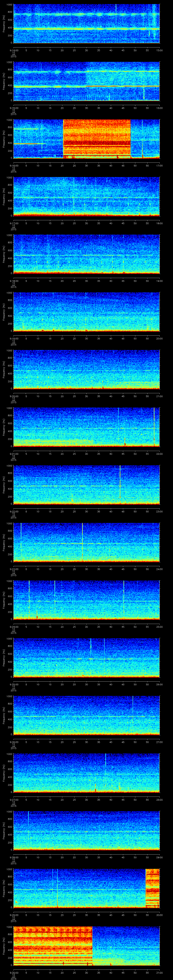
Task: Click the "17:00" end time label
Action: coord(160,166)
